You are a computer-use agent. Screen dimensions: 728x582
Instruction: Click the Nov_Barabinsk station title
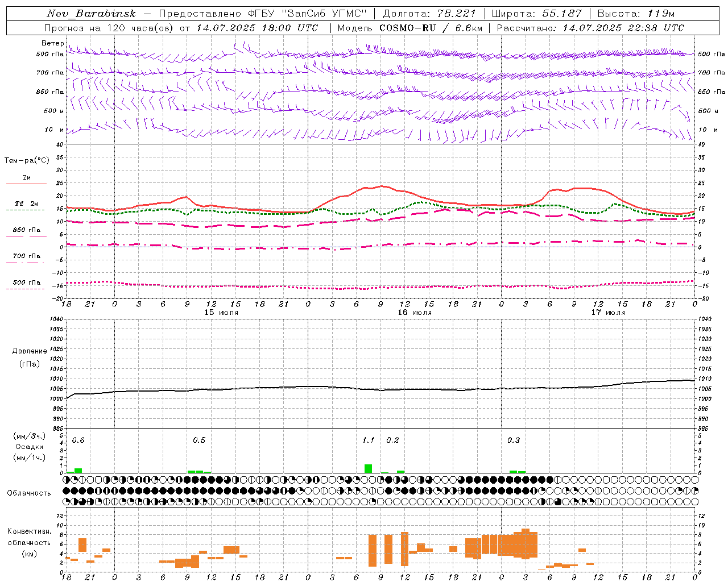(x=91, y=14)
